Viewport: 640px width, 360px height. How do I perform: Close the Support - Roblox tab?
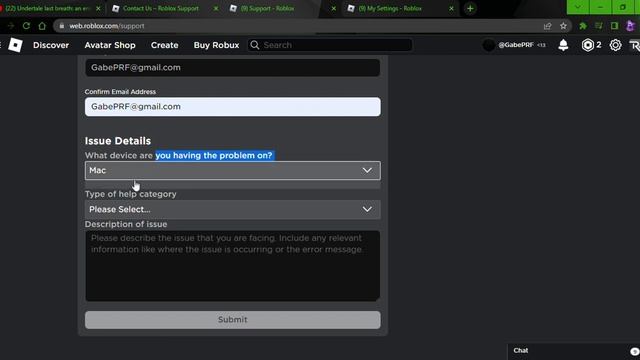click(x=333, y=8)
